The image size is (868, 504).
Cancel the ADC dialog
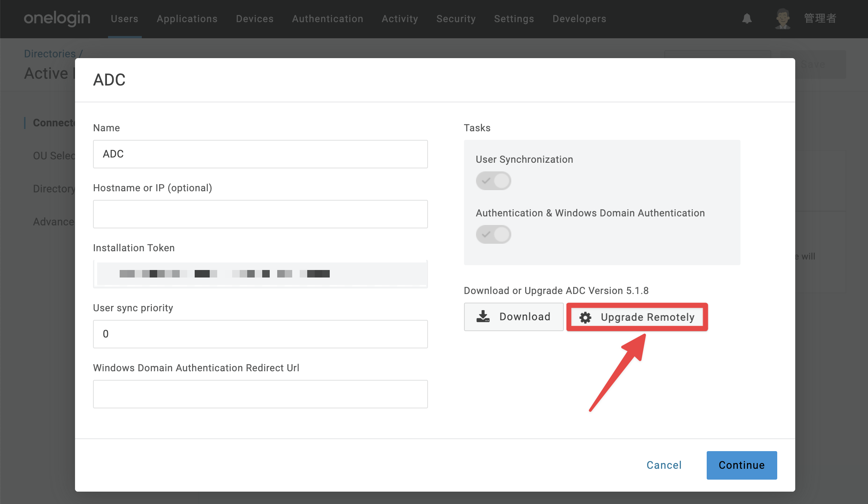(664, 465)
